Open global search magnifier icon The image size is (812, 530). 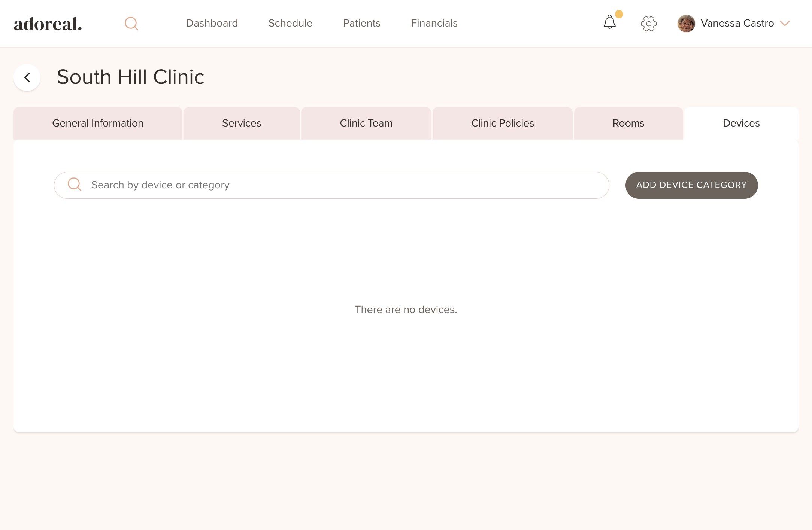click(131, 24)
